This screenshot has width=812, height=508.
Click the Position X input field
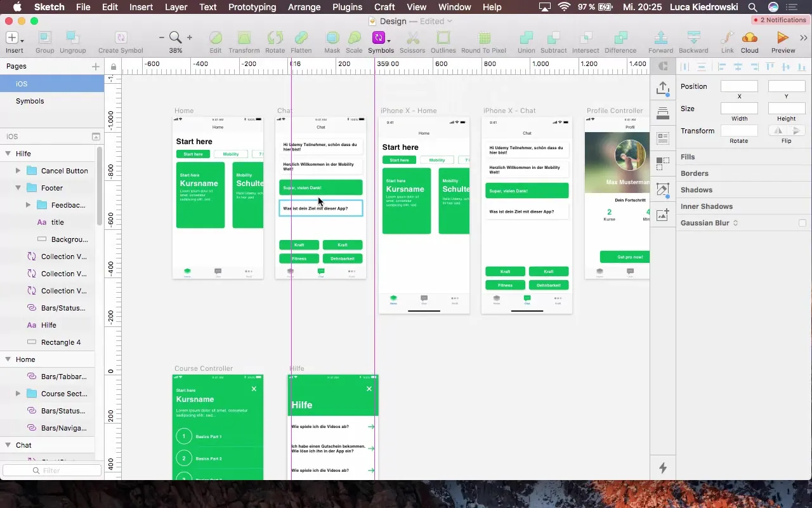click(739, 86)
